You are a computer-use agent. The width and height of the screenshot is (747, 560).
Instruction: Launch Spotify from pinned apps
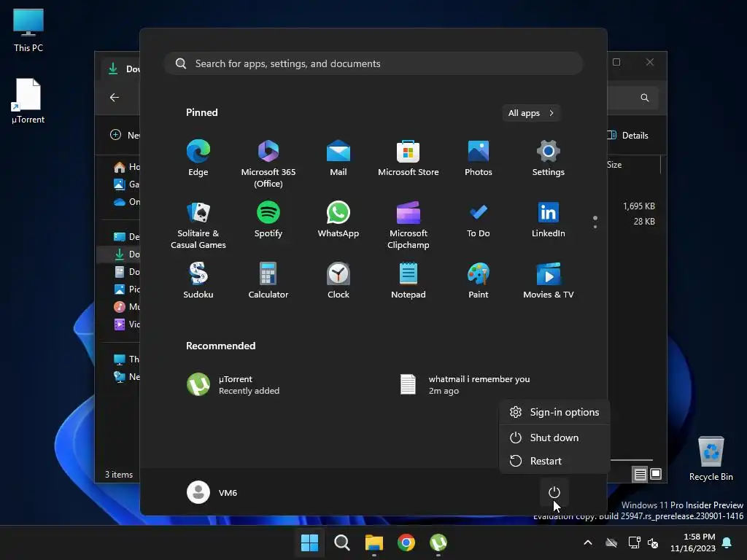[268, 219]
